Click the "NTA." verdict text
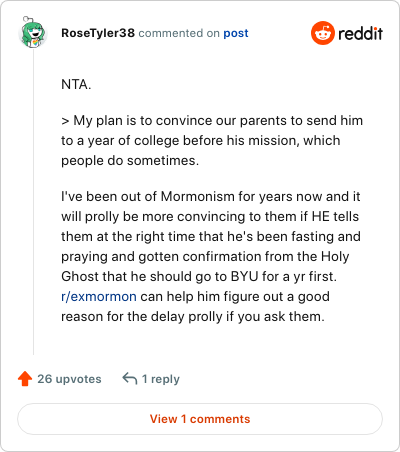 [x=76, y=84]
